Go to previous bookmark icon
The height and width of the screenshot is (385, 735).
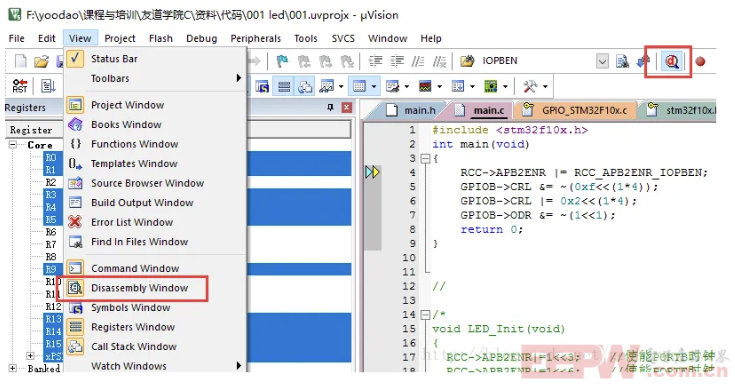[304, 61]
